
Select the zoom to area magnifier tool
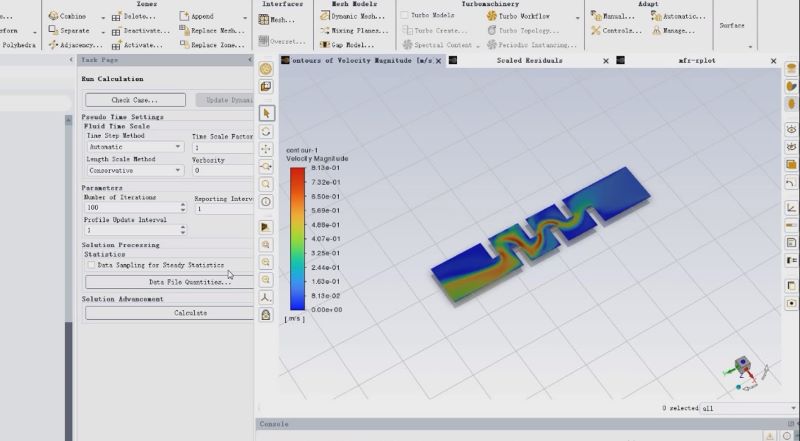point(266,184)
